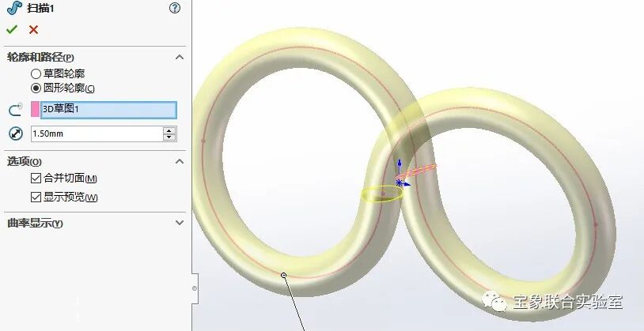Decrease the diameter with the down arrow
Viewport: 644px width, 331px height.
[x=169, y=137]
